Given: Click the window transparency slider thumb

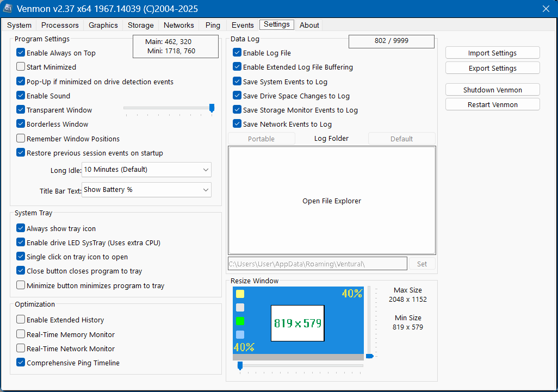Looking at the screenshot, I should (x=212, y=108).
